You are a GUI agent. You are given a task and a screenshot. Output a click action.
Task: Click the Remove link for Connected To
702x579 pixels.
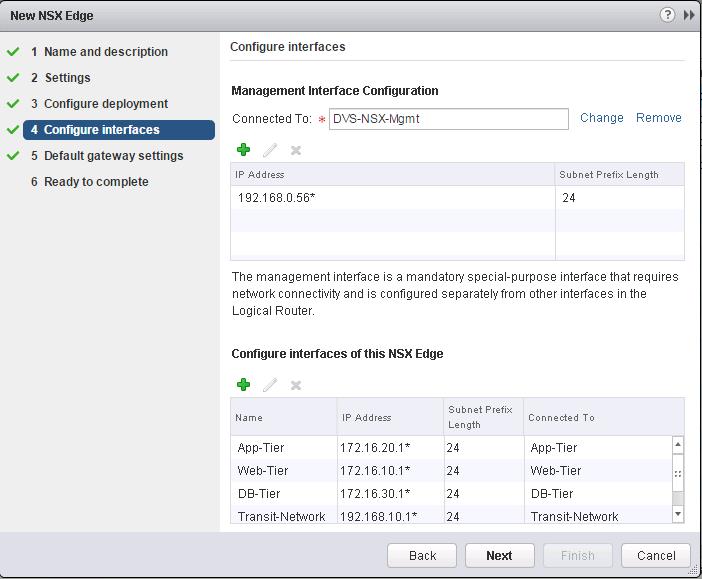[659, 118]
